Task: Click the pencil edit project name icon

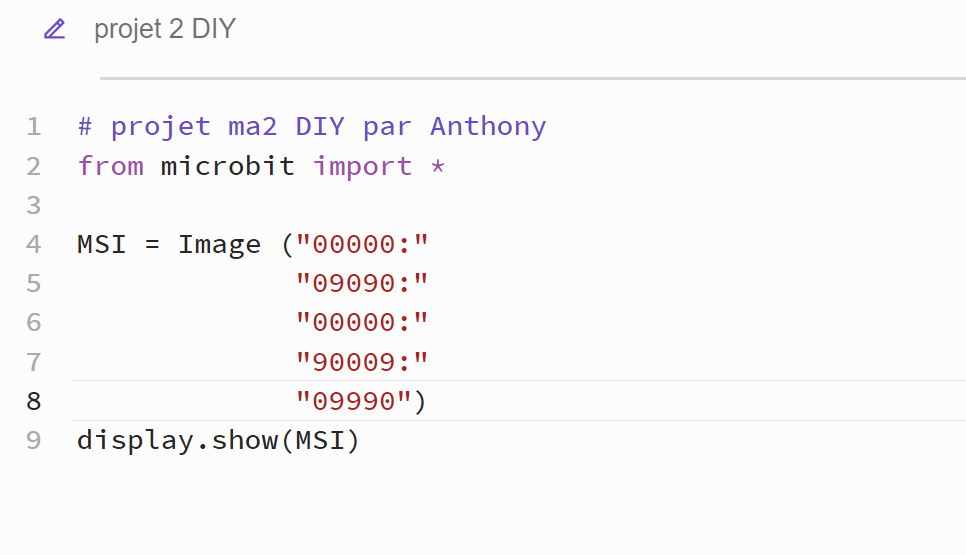Action: click(x=54, y=29)
